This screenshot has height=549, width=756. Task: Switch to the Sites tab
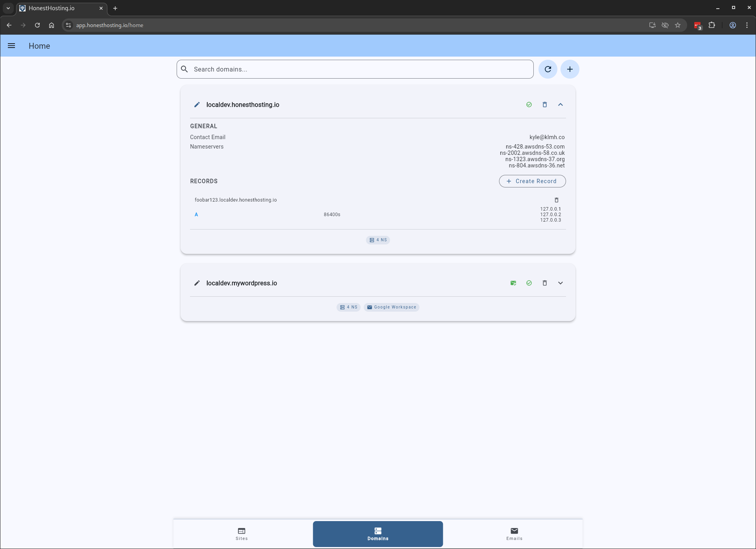click(242, 534)
